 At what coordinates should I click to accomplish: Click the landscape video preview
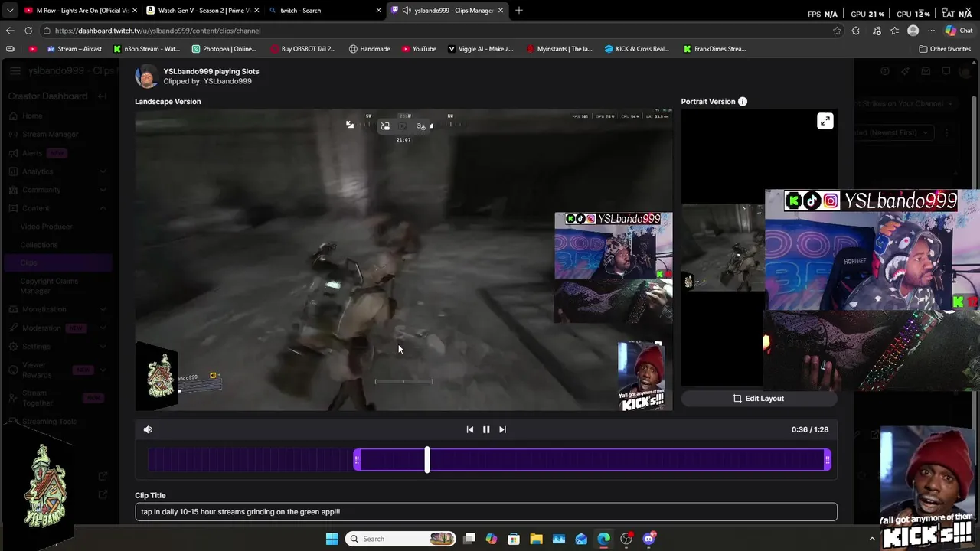click(403, 259)
